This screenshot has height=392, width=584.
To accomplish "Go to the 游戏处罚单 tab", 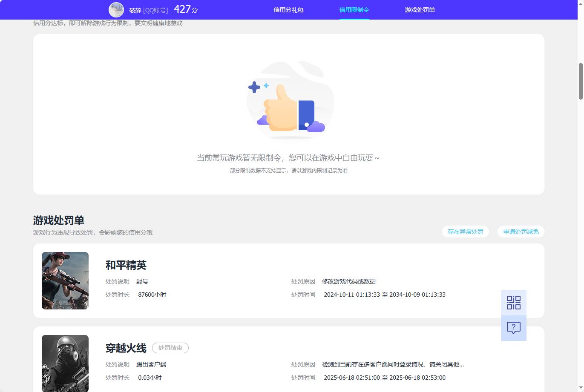I will tap(420, 10).
